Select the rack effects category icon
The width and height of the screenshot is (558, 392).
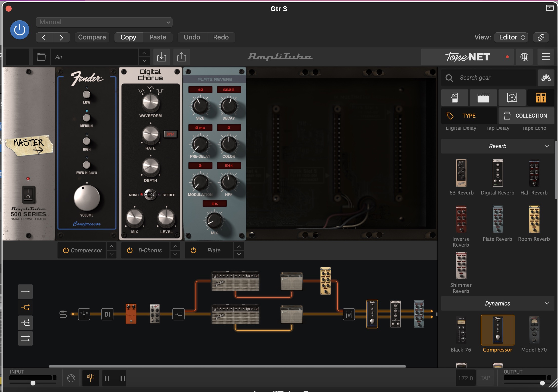[541, 98]
